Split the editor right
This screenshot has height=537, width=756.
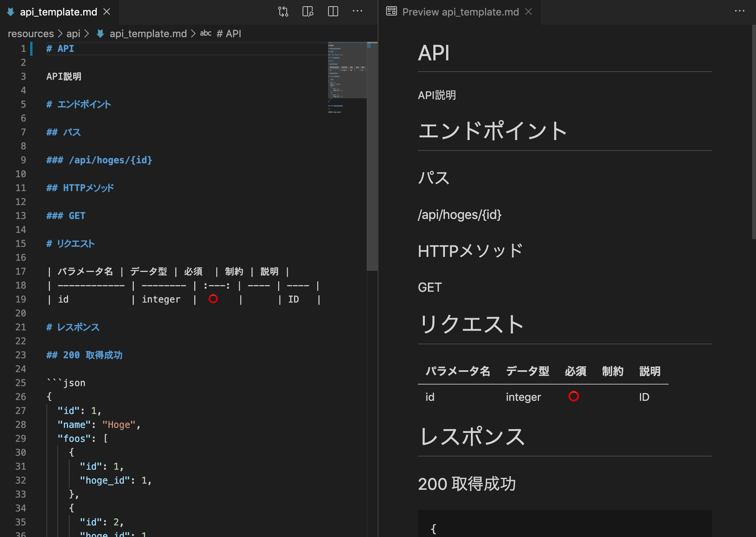point(333,12)
